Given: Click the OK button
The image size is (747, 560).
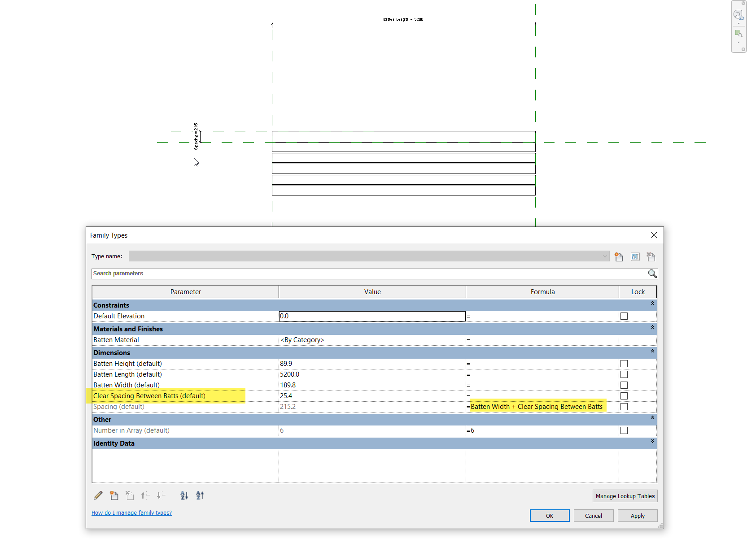Looking at the screenshot, I should (x=549, y=516).
